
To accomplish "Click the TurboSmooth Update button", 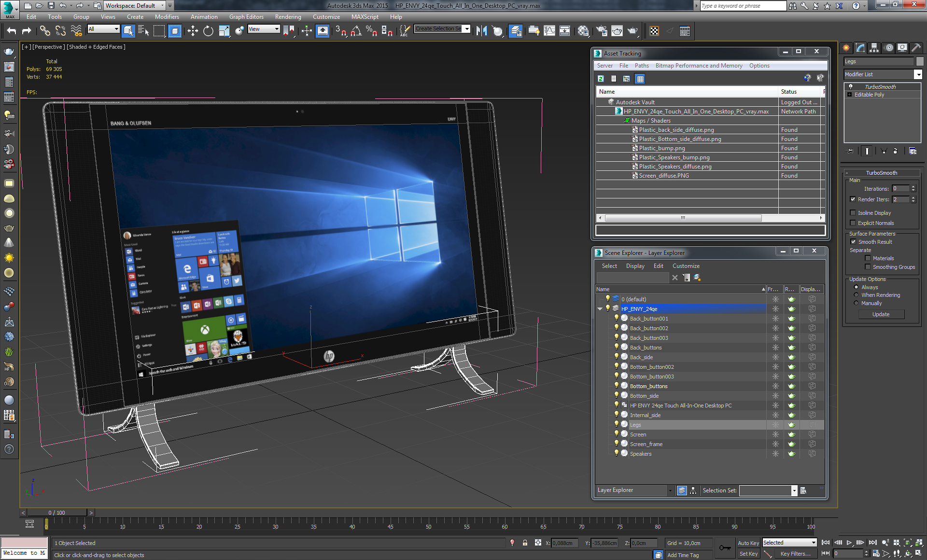I will (881, 314).
